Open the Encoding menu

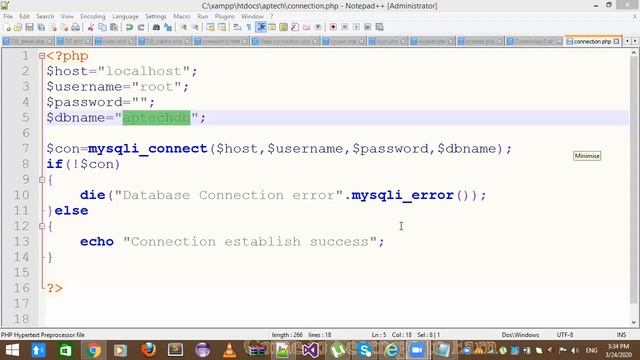pyautogui.click(x=93, y=16)
